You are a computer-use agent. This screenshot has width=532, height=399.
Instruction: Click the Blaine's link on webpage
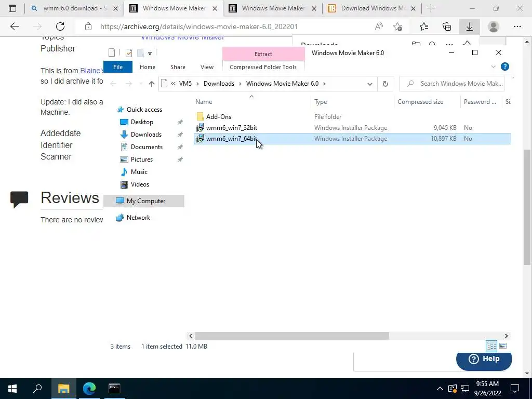tap(91, 71)
